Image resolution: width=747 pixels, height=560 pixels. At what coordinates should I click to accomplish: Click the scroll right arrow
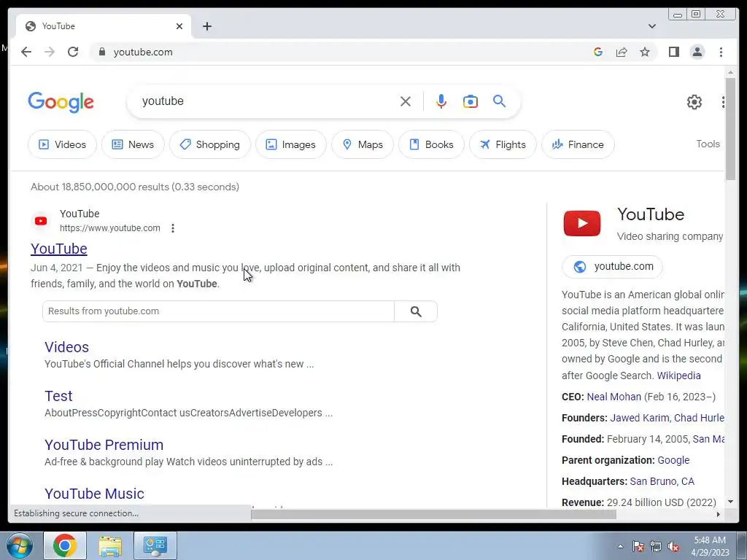[718, 514]
